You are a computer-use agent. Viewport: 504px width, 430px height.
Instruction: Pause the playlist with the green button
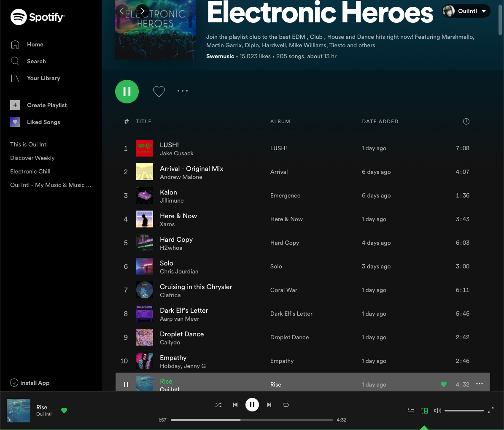click(x=127, y=91)
